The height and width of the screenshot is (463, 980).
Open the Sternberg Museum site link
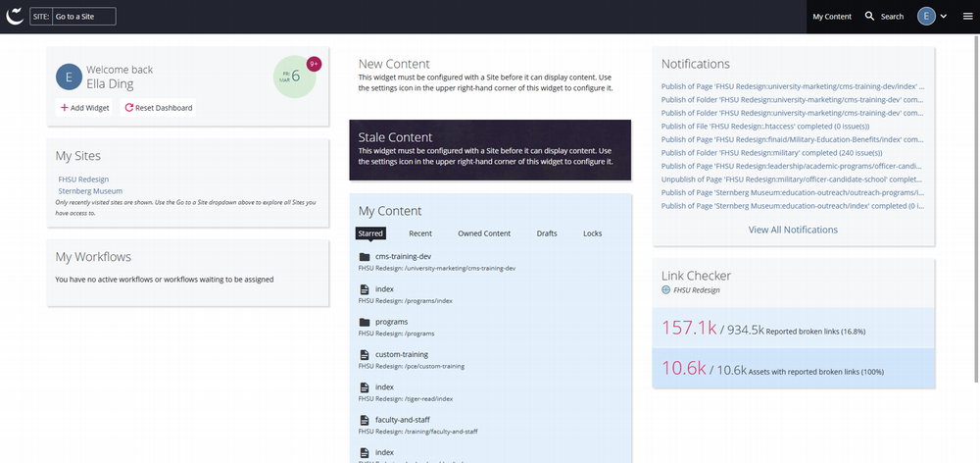pyautogui.click(x=90, y=191)
